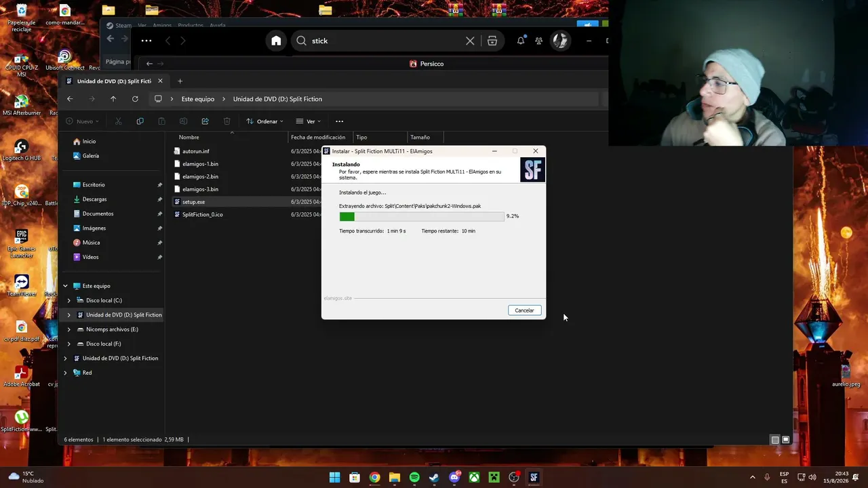Image resolution: width=868 pixels, height=488 pixels.
Task: Open the Xbox app from the taskbar
Action: pos(474,478)
